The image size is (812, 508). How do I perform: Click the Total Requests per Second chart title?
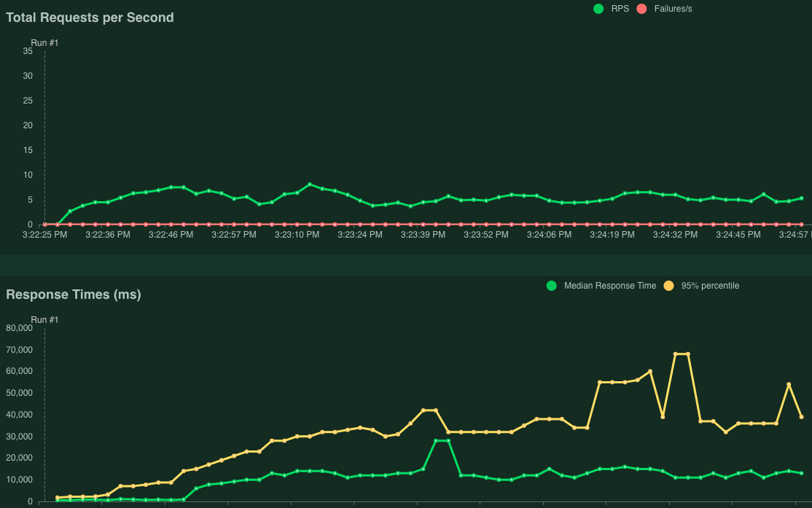click(90, 17)
